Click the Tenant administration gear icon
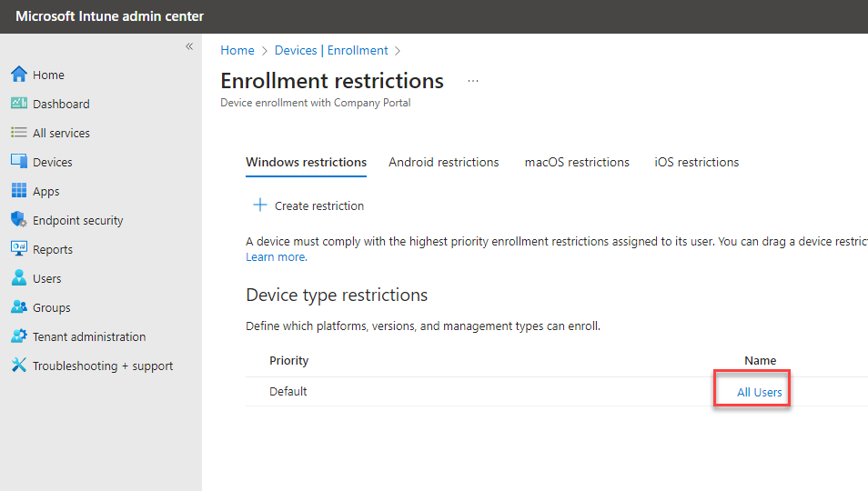This screenshot has height=491, width=868. (x=19, y=336)
